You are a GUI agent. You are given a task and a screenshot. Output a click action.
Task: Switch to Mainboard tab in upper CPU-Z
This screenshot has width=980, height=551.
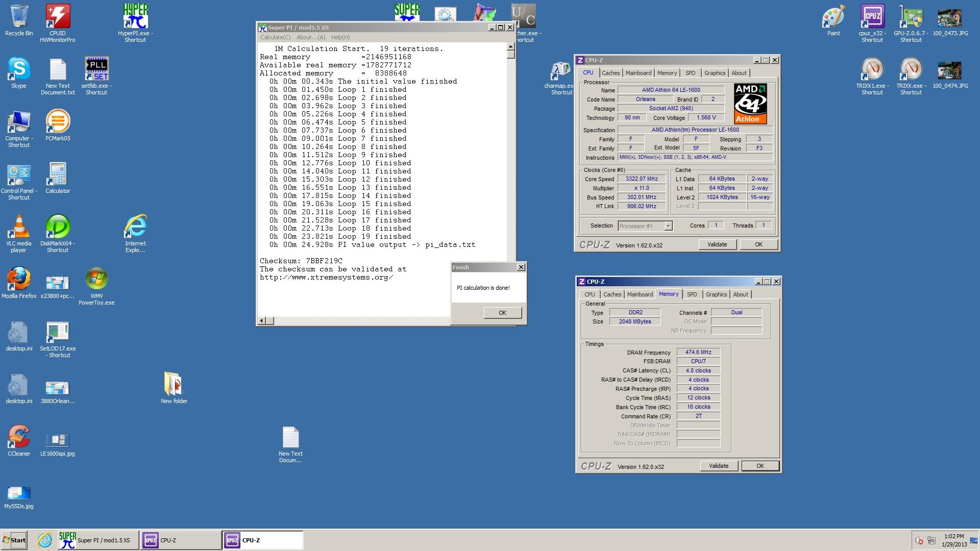[x=639, y=73]
